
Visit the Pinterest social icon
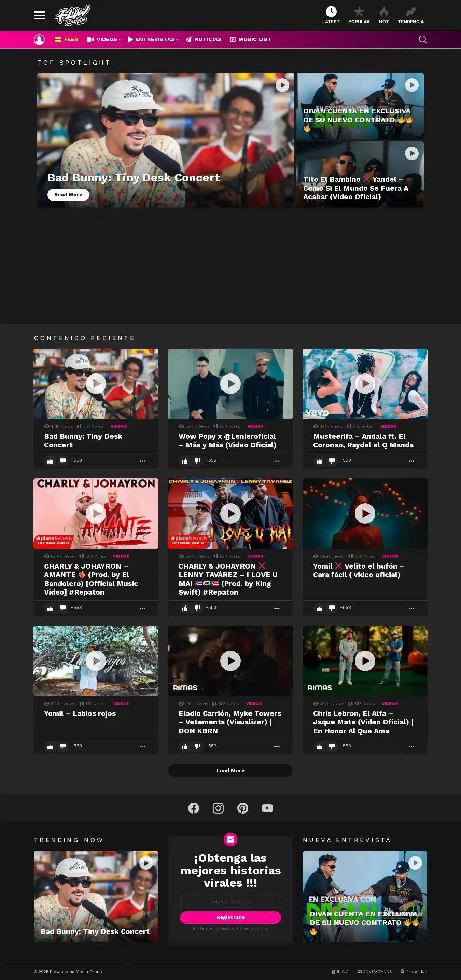tap(242, 808)
